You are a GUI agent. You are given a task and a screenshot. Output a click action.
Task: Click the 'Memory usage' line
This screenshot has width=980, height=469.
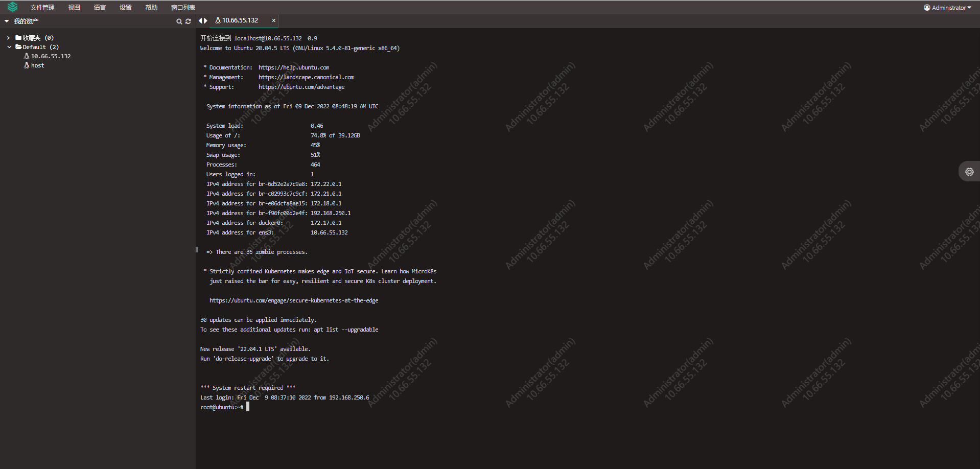263,145
